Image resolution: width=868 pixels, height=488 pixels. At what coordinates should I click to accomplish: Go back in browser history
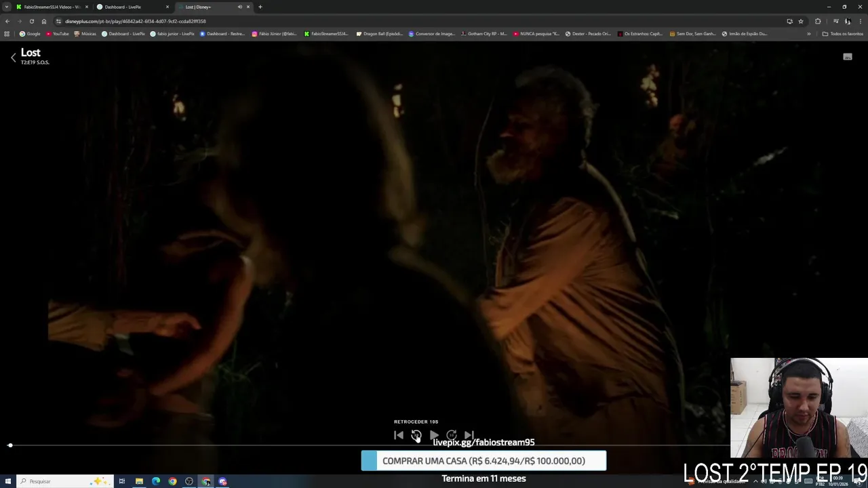[x=7, y=21]
